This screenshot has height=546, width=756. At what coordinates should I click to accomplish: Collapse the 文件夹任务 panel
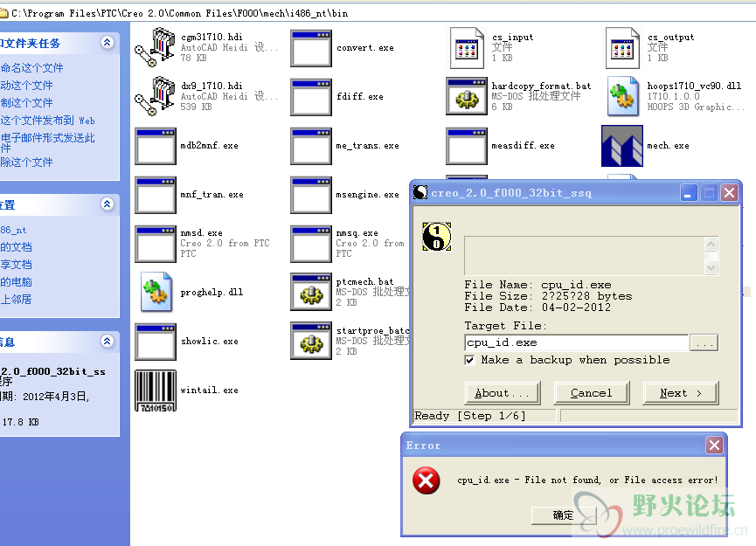point(107,43)
